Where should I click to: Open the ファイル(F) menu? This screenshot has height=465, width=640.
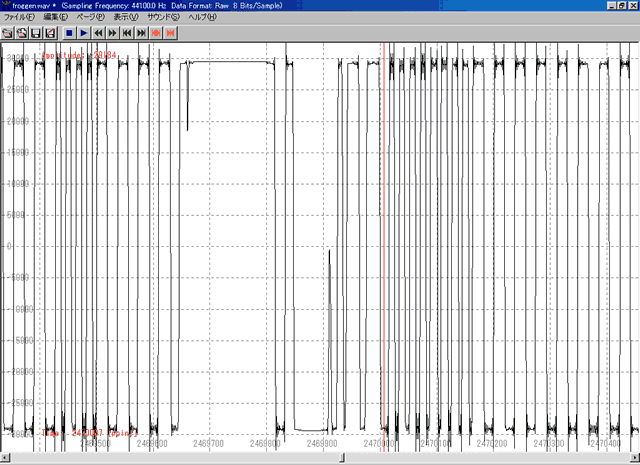point(20,18)
